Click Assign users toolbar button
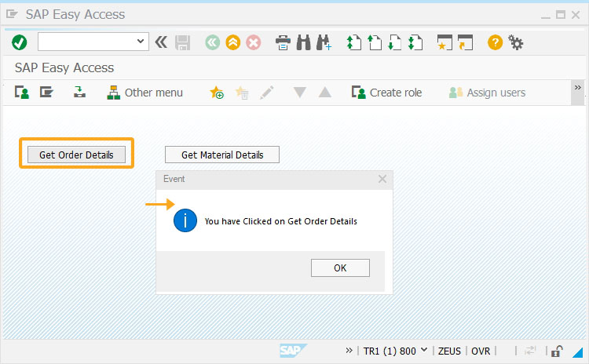This screenshot has width=589, height=364. [487, 93]
